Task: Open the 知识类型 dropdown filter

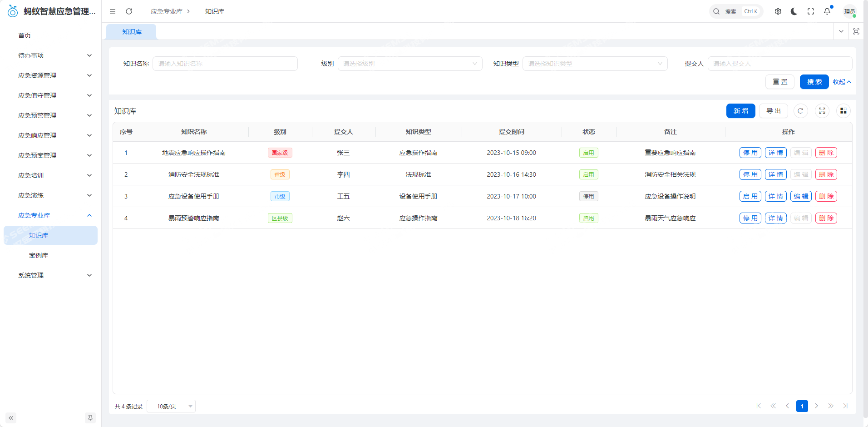Action: pyautogui.click(x=595, y=64)
